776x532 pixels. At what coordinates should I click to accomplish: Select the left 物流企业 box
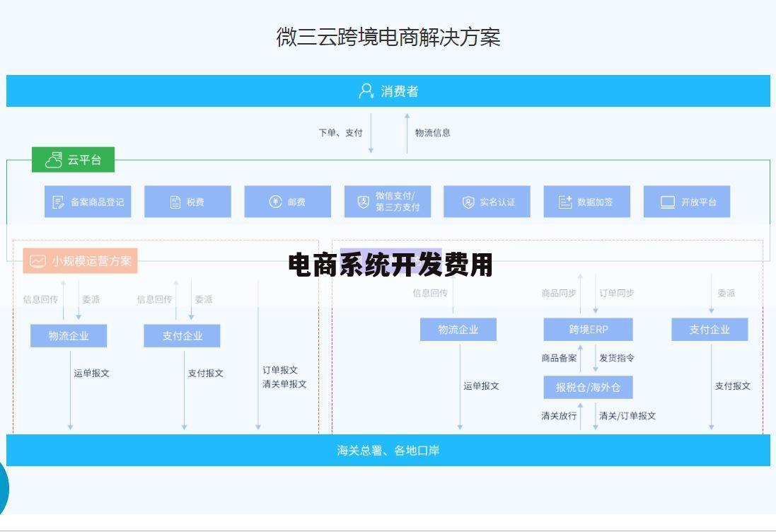pyautogui.click(x=69, y=336)
